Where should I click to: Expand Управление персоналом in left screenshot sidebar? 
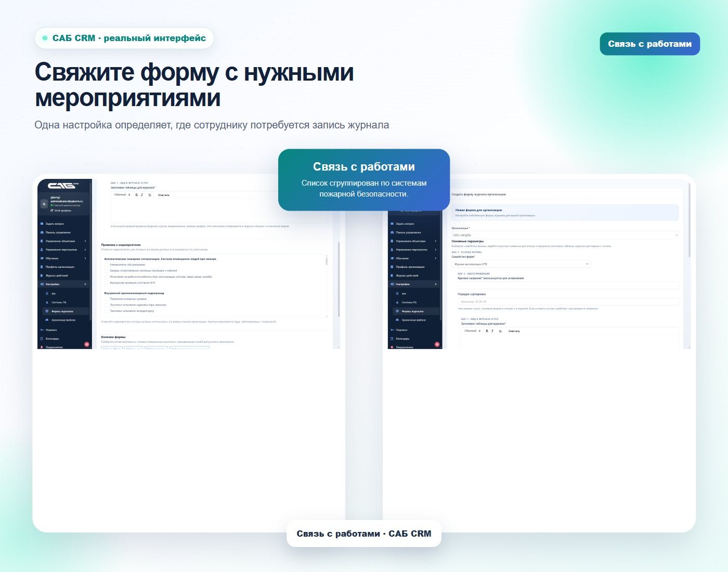coord(64,250)
